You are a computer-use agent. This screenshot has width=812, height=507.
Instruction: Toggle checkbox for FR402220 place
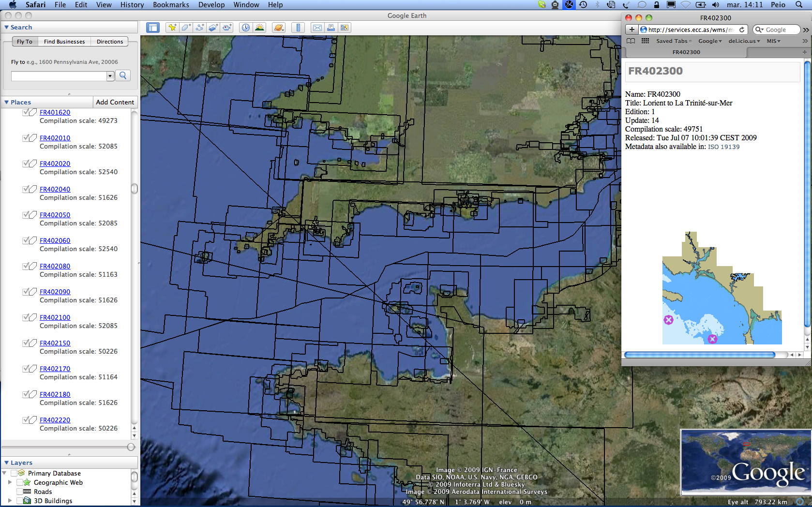click(26, 420)
